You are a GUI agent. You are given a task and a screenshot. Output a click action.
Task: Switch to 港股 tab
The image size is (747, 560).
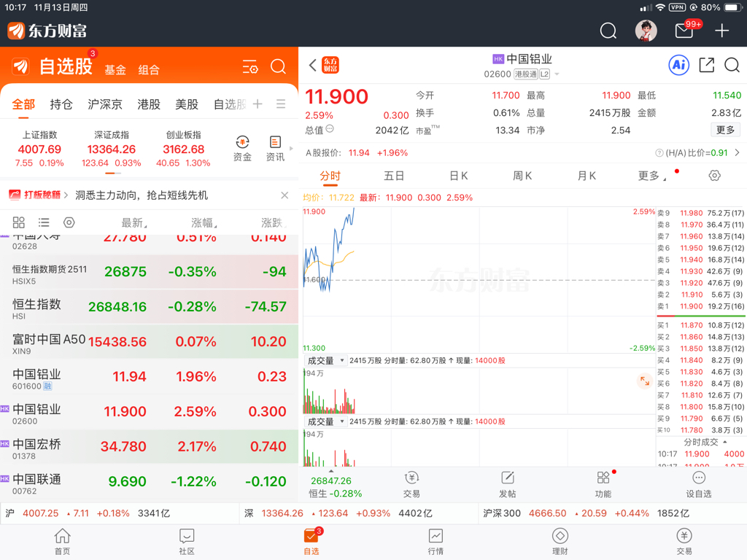149,104
